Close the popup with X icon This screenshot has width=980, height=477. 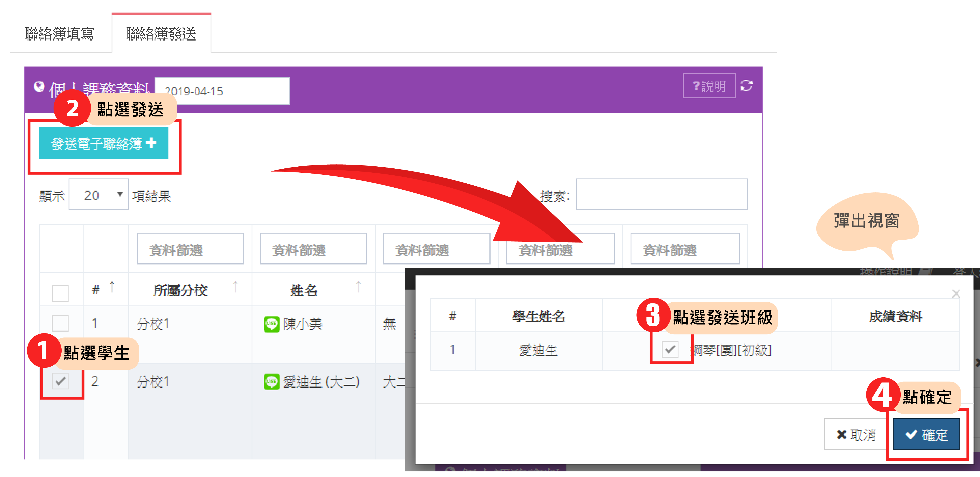[x=956, y=294]
